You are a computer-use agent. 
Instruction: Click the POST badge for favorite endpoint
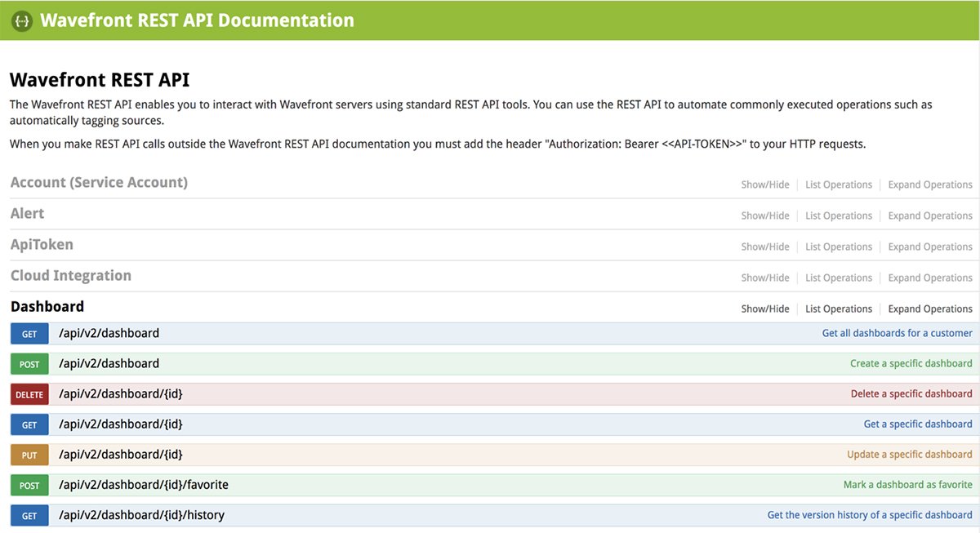click(29, 485)
